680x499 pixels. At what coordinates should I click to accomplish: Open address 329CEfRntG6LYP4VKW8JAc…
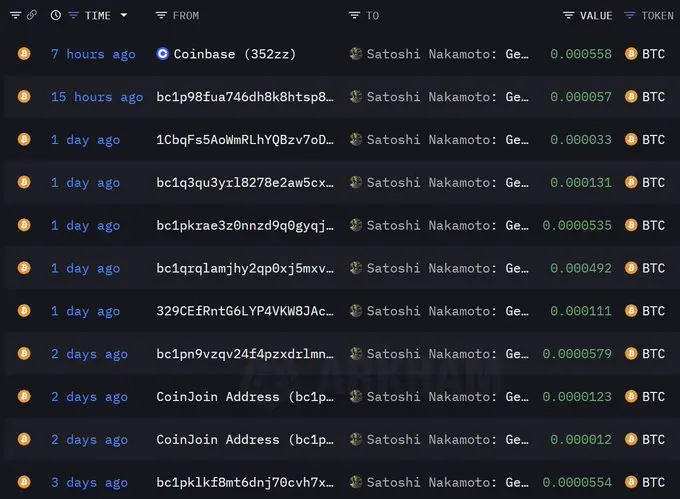click(x=245, y=311)
